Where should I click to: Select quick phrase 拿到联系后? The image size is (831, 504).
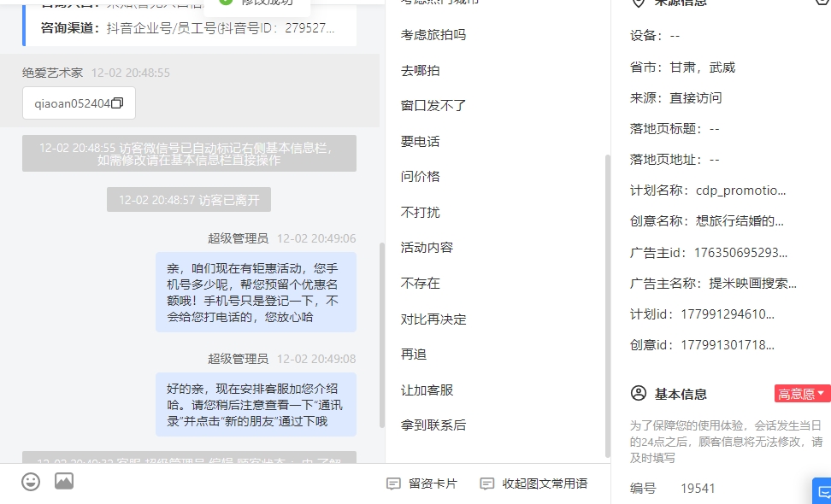433,425
